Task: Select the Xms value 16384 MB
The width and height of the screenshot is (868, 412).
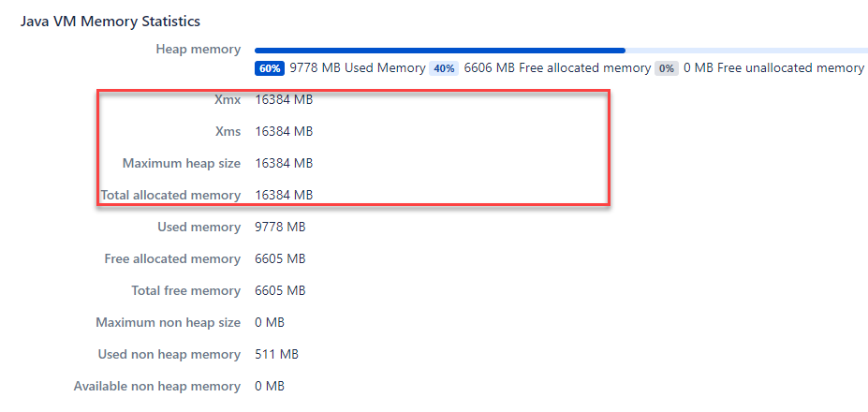Action: click(284, 132)
